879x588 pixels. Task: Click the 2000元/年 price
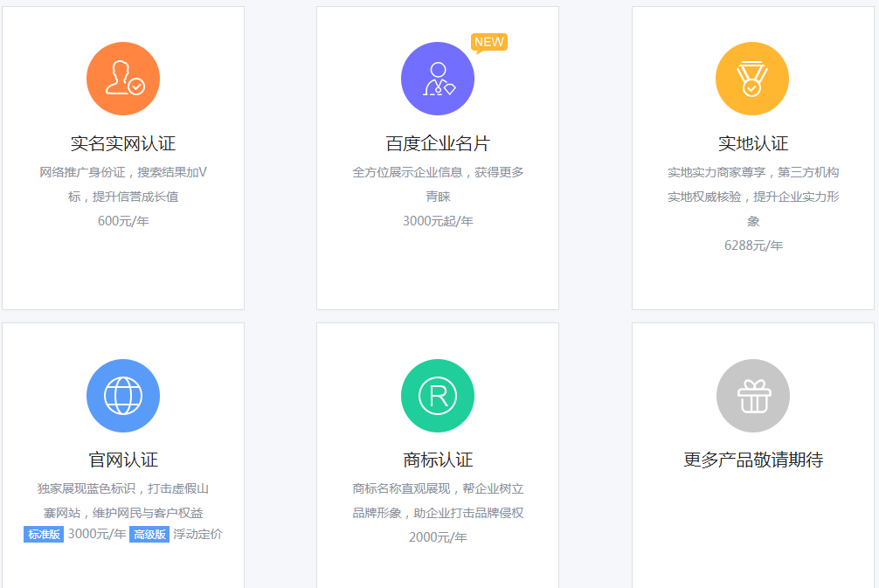[x=438, y=537]
